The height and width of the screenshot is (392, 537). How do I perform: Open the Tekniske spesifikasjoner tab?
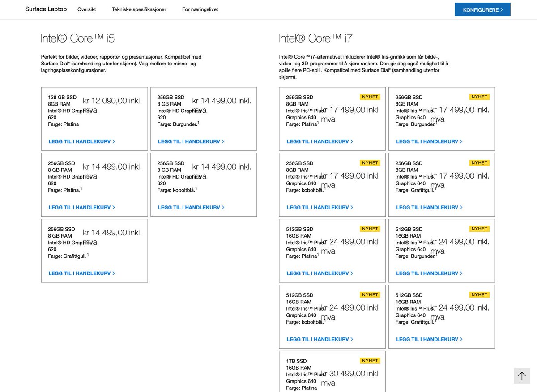[x=139, y=9]
